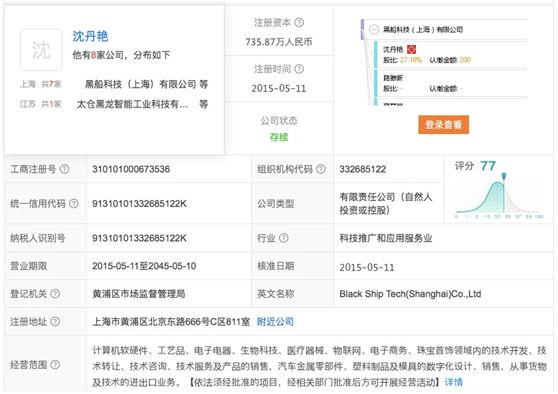This screenshot has width=558, height=394.
Task: Click the 有限责任公司（自然人投资或控股） company type value
Action: pos(386,204)
